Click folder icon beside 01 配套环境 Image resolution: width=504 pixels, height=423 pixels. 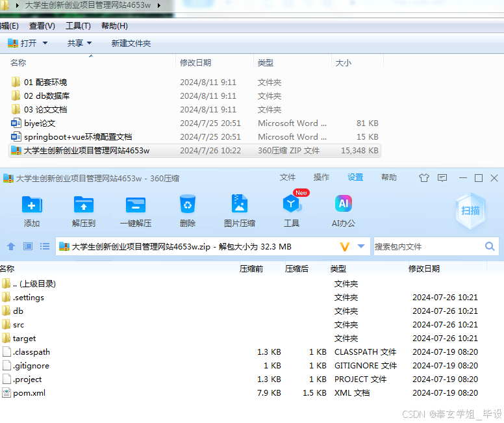[x=16, y=82]
